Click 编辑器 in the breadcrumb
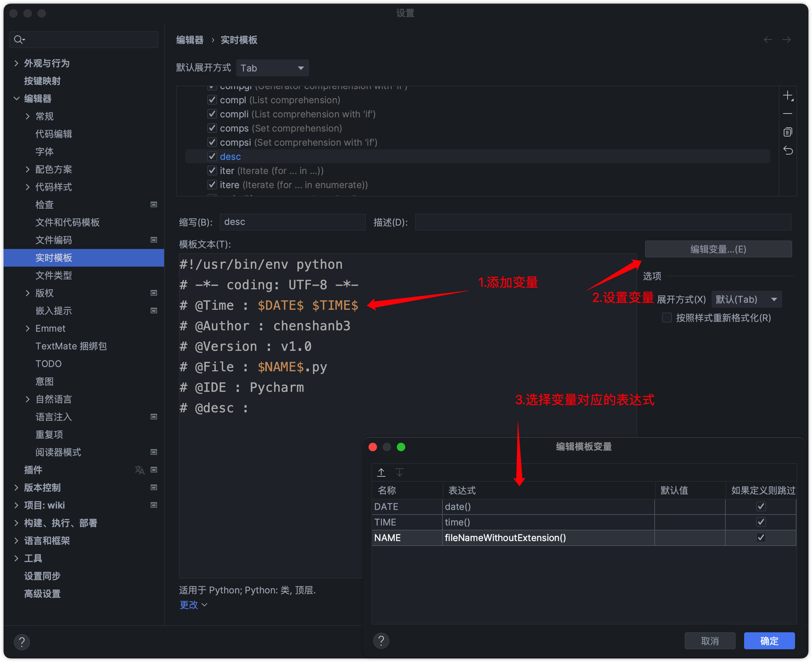The width and height of the screenshot is (812, 662). [x=190, y=40]
